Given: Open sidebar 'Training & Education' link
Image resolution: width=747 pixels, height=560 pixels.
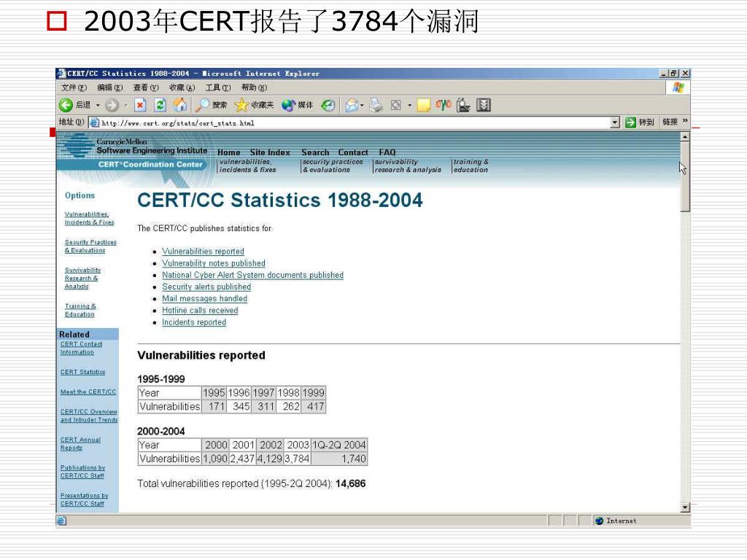Looking at the screenshot, I should (x=80, y=310).
